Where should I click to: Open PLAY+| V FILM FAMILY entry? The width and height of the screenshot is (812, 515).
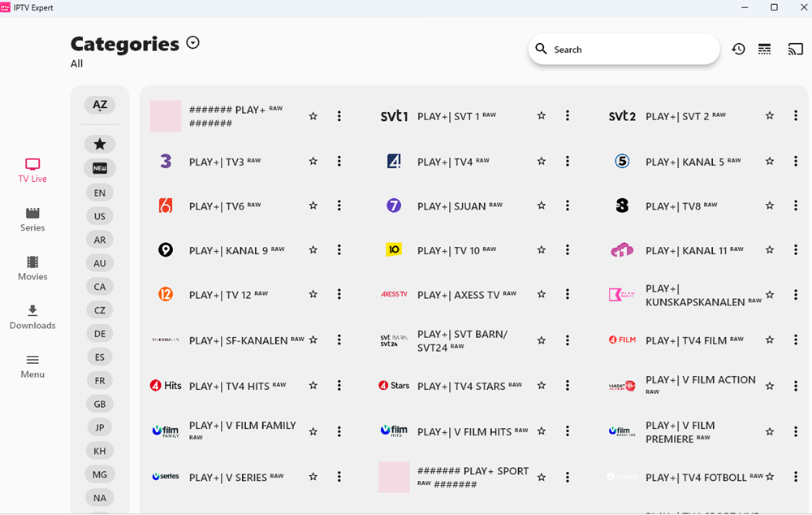point(242,431)
